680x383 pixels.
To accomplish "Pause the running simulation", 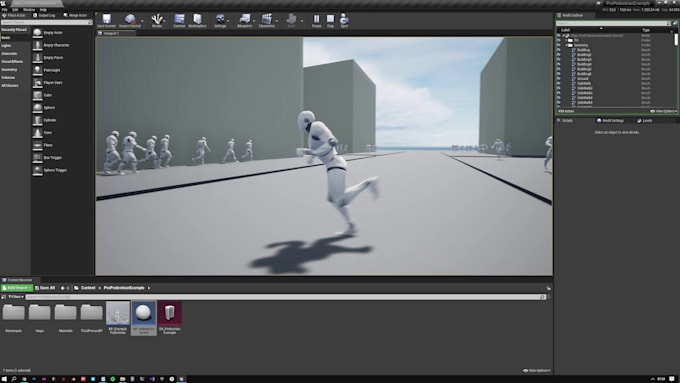I will [317, 19].
